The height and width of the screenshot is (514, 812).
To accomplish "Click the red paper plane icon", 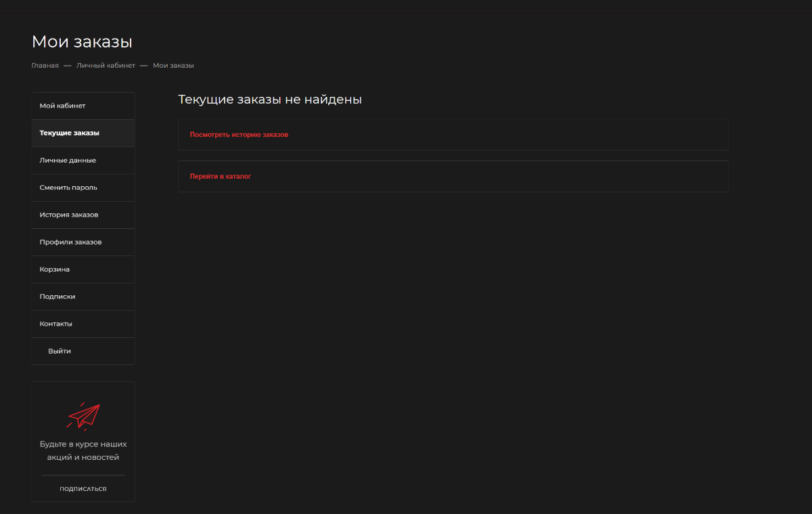I will point(83,416).
